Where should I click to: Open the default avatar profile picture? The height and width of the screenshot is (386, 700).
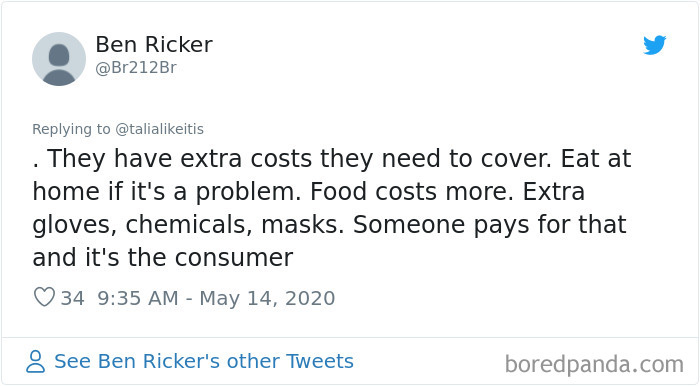tap(59, 59)
